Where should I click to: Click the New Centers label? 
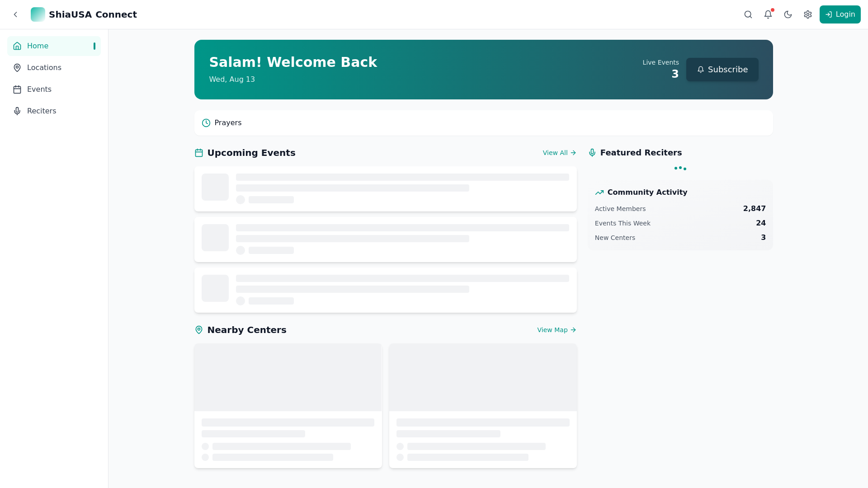click(615, 238)
